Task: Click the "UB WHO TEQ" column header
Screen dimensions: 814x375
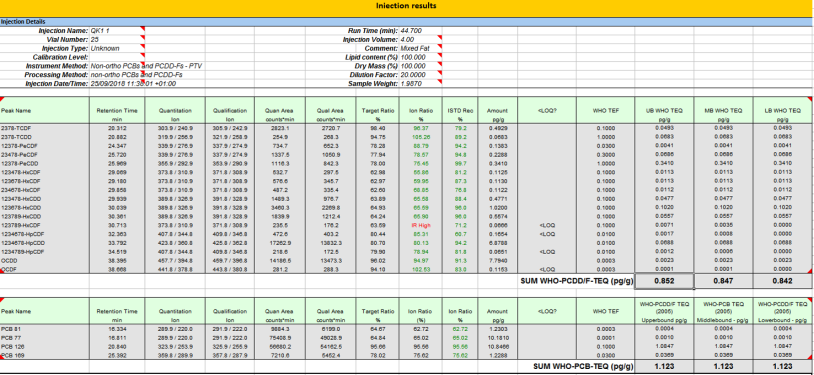Action: [x=665, y=111]
